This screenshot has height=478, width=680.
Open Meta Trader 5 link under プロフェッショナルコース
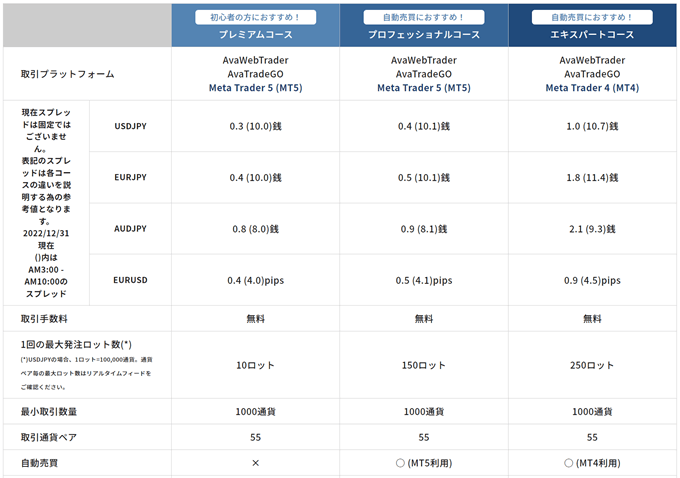[x=424, y=88]
